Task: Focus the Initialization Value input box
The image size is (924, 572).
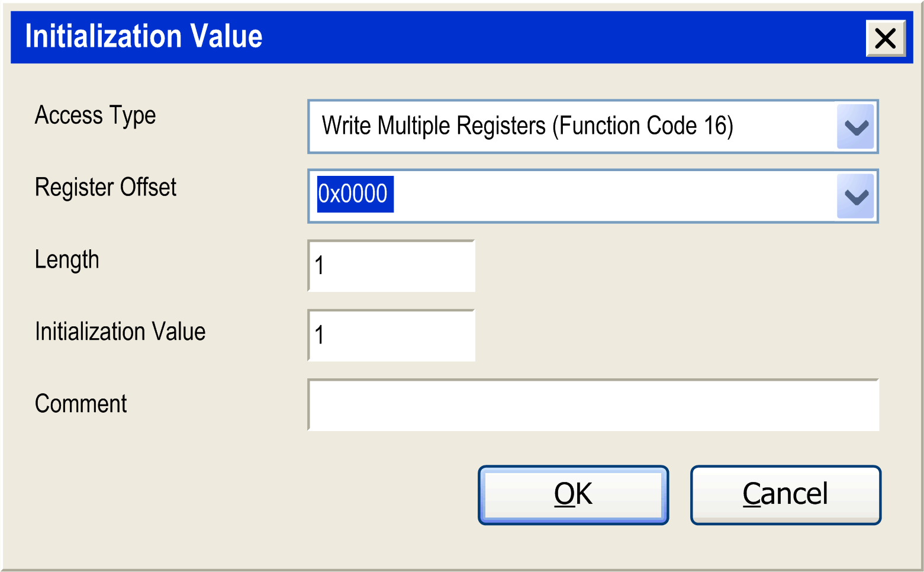Action: coord(391,335)
